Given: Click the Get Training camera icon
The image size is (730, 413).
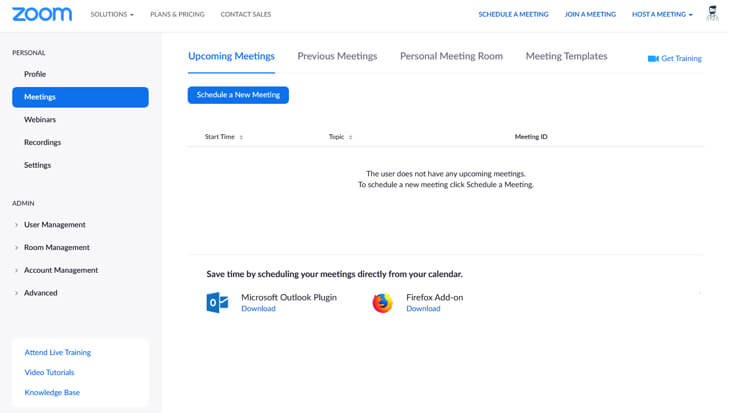Looking at the screenshot, I should [x=653, y=59].
